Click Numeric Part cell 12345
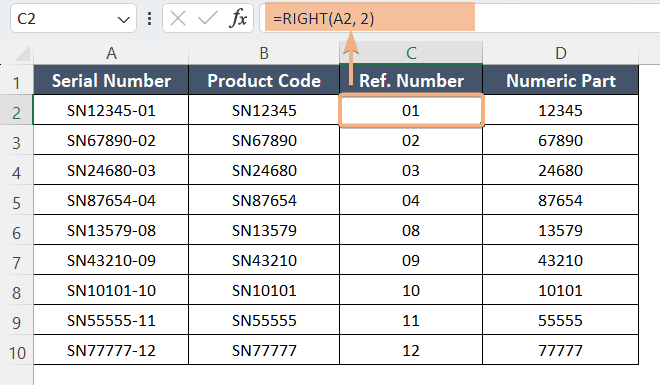This screenshot has height=385, width=660. click(x=560, y=110)
